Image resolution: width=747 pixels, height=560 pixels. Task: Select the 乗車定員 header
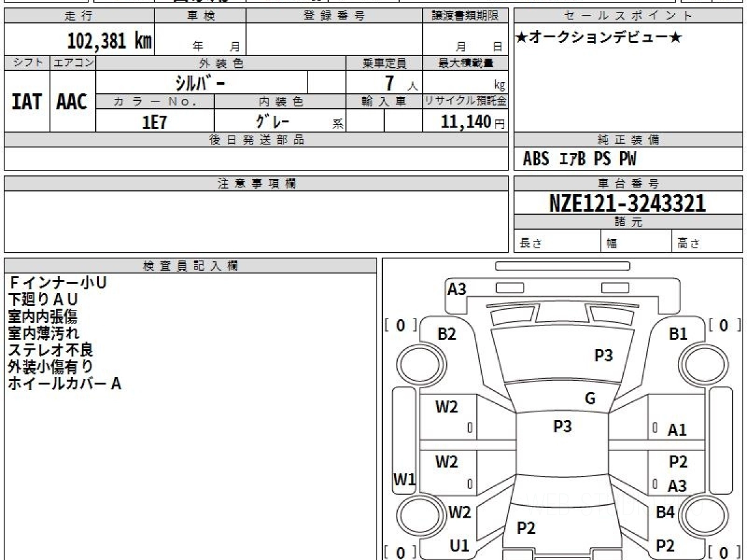click(x=384, y=63)
